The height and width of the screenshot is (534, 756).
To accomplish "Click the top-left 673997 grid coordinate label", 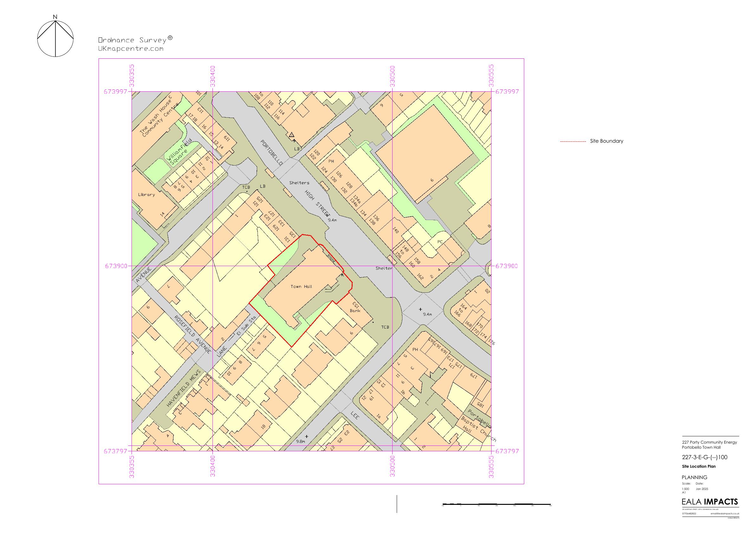I will click(115, 92).
